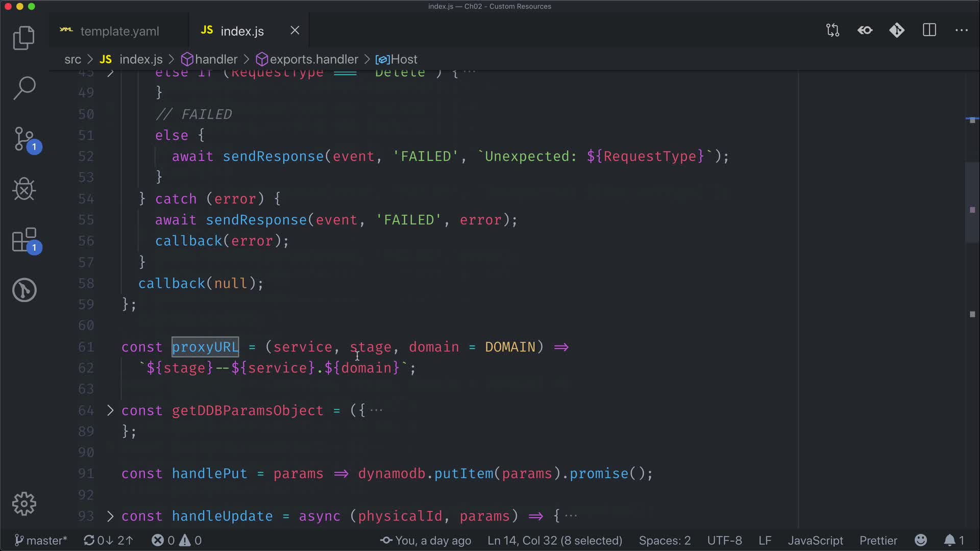Click the Compare Changes icon in toolbar
The width and height of the screenshot is (980, 551).
(x=832, y=31)
